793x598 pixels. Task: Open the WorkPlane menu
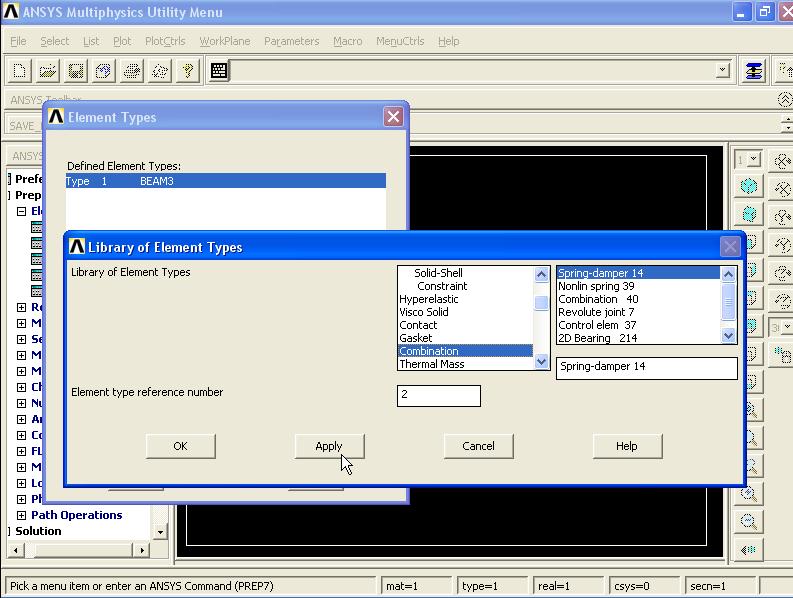[x=225, y=41]
